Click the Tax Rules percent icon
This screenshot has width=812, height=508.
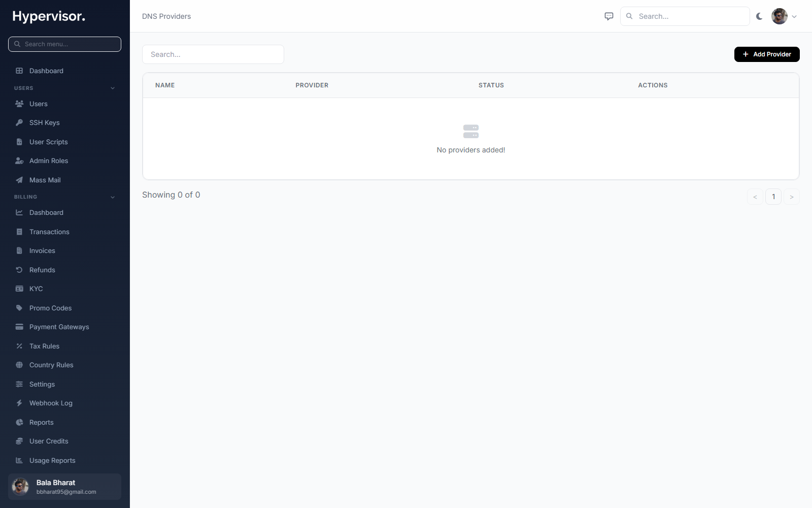[x=19, y=346]
